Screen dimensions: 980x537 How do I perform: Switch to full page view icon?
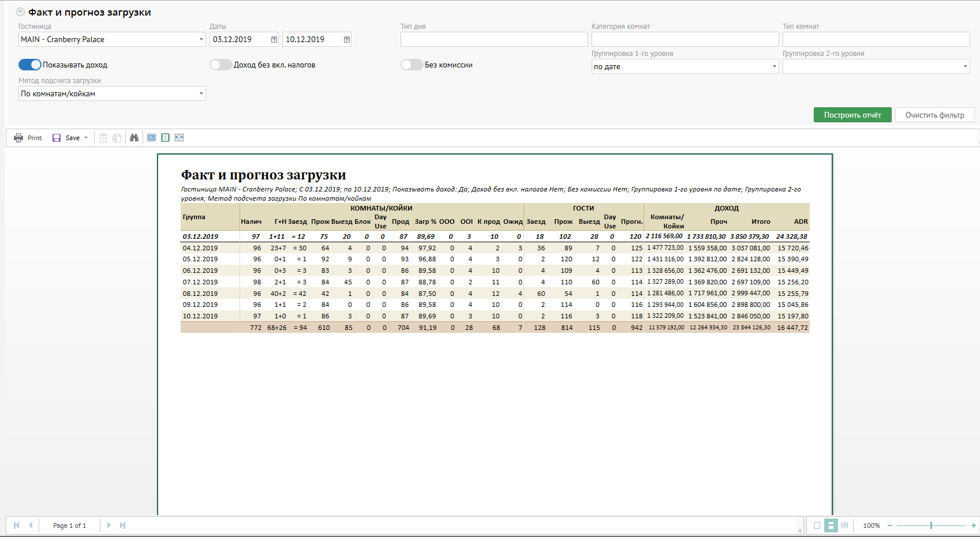165,138
